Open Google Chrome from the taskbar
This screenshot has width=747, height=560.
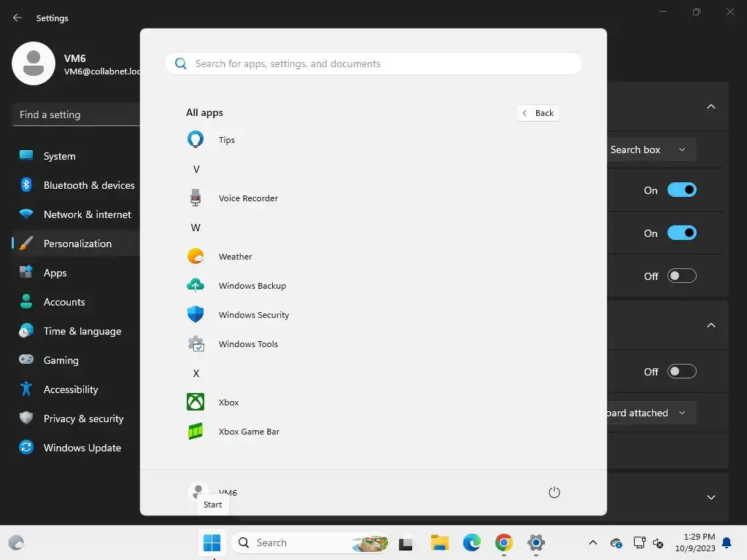[x=503, y=542]
